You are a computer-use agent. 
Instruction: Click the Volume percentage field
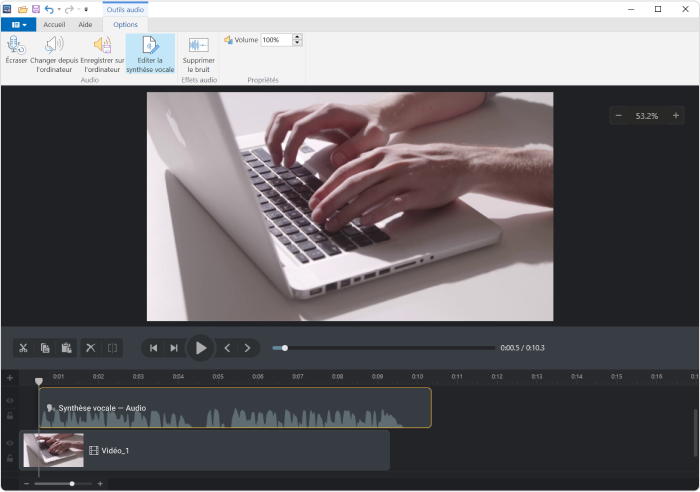(x=276, y=40)
